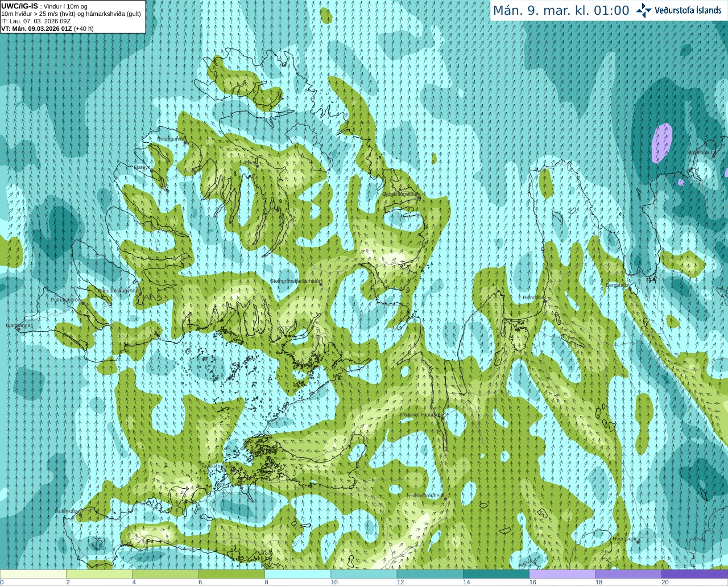This screenshot has height=586, width=728.
Task: Click the Bíldudalsflugvöllur station label
Action: click(118, 290)
